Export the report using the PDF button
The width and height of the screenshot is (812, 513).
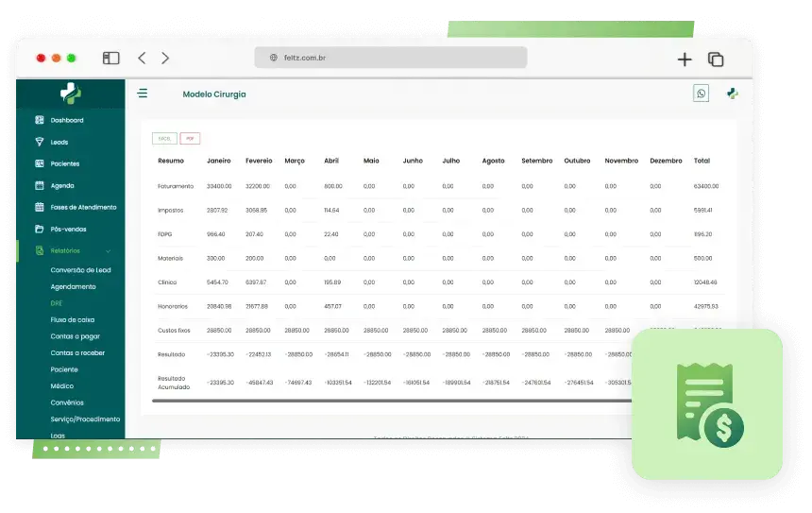pos(191,138)
